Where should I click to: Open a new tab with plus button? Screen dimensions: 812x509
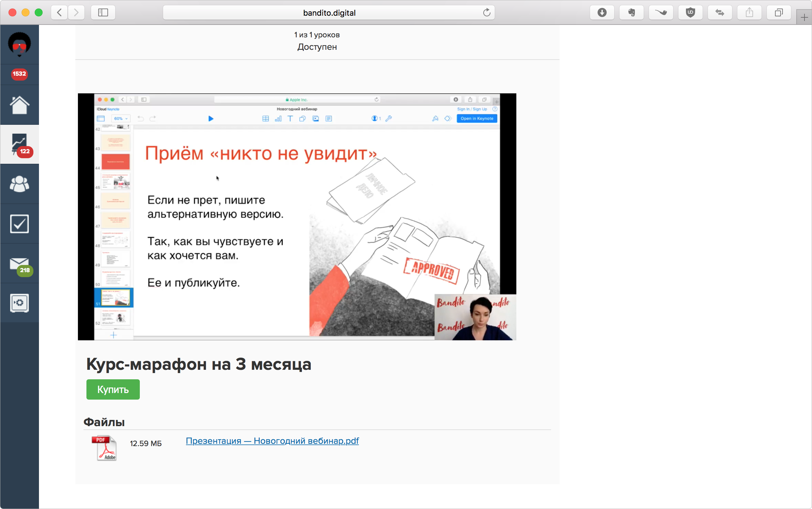coord(804,17)
